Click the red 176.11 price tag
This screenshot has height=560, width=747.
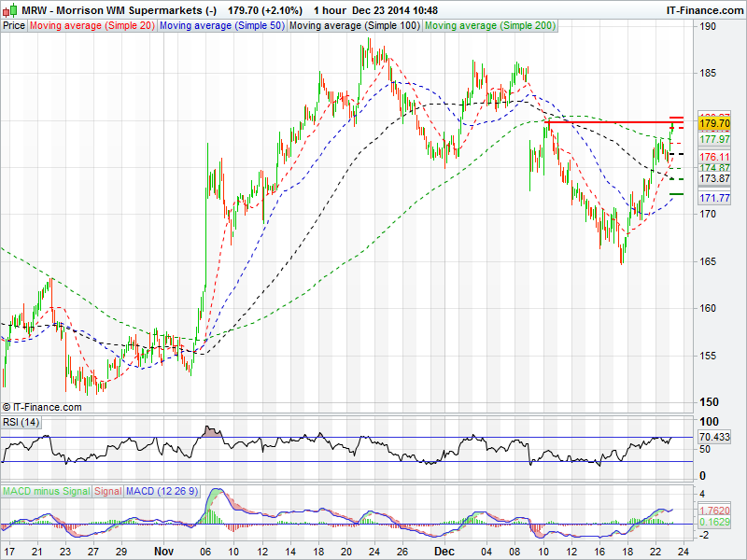pos(714,157)
